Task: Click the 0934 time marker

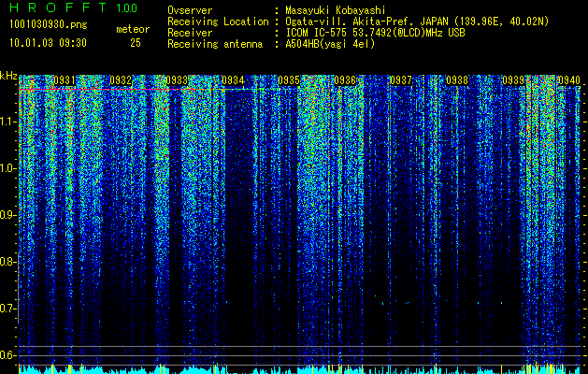Action: pos(233,80)
